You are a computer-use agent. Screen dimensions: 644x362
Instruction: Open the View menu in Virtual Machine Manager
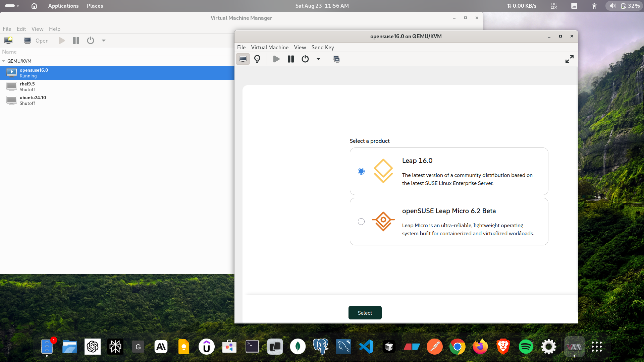(x=37, y=29)
